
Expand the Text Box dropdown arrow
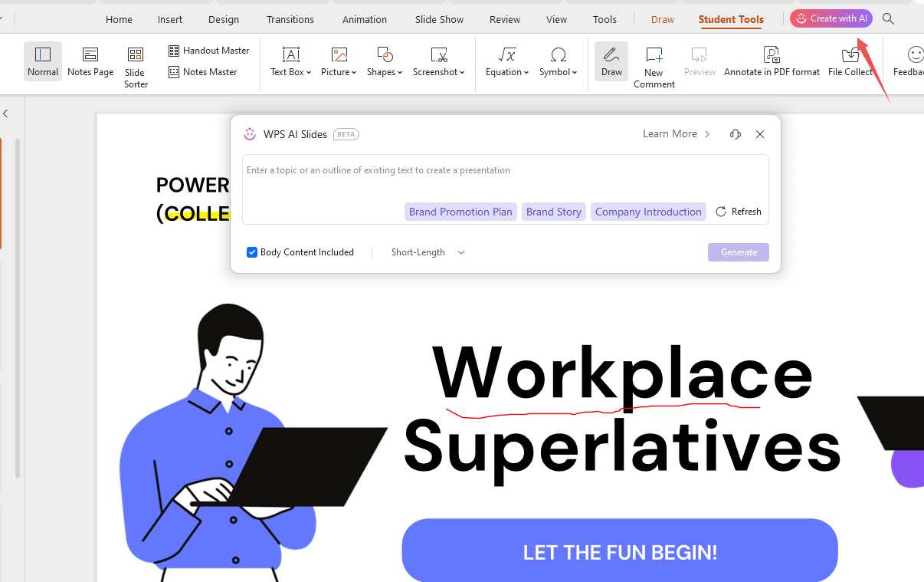click(x=309, y=73)
